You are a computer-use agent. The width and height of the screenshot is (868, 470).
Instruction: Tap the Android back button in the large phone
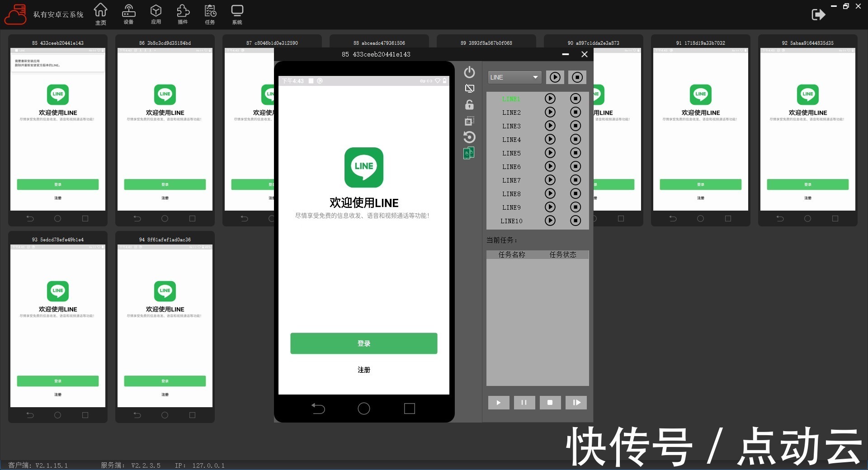click(318, 409)
